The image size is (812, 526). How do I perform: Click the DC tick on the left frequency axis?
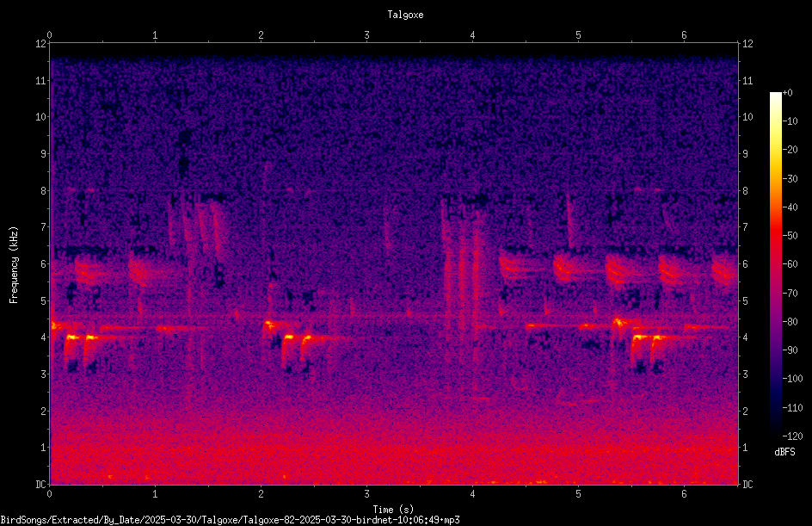pos(40,485)
